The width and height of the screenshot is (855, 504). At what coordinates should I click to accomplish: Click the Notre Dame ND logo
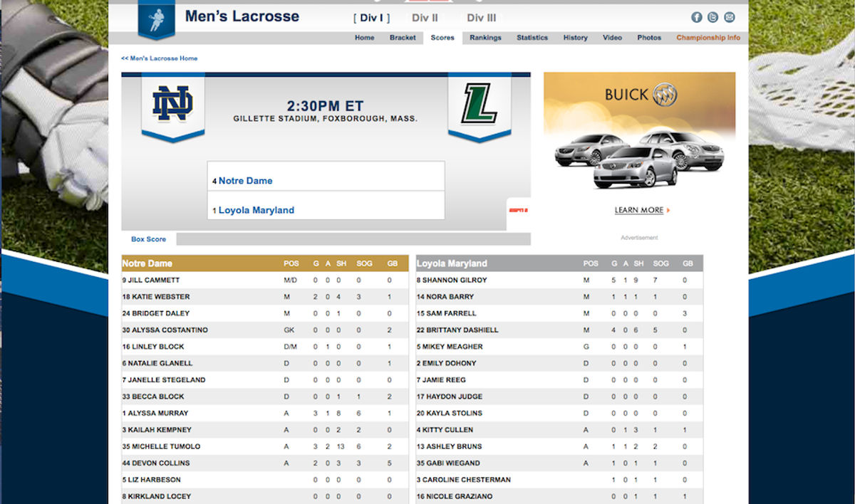[172, 104]
